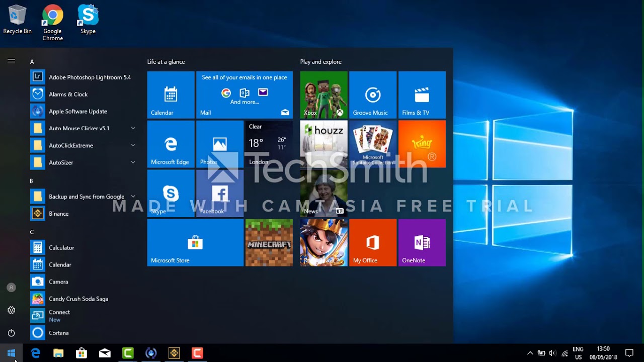This screenshot has height=362, width=644.
Task: Open the Mail tile
Action: pyautogui.click(x=245, y=95)
